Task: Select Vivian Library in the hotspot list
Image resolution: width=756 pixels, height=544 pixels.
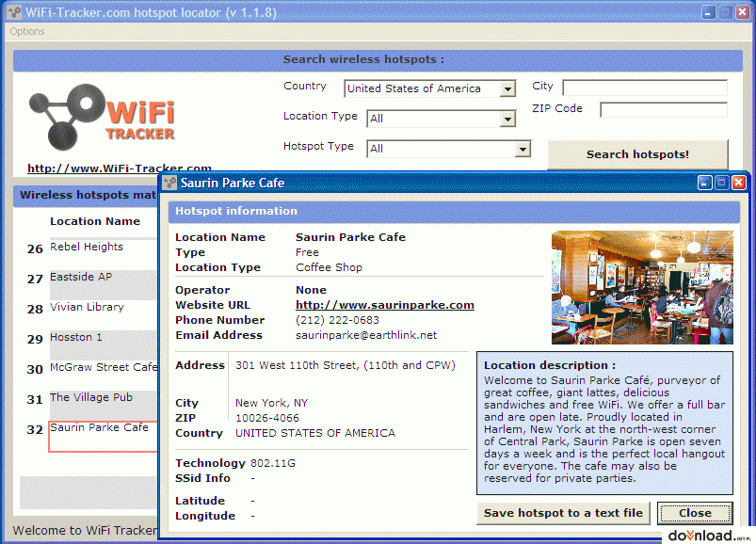Action: (x=87, y=307)
